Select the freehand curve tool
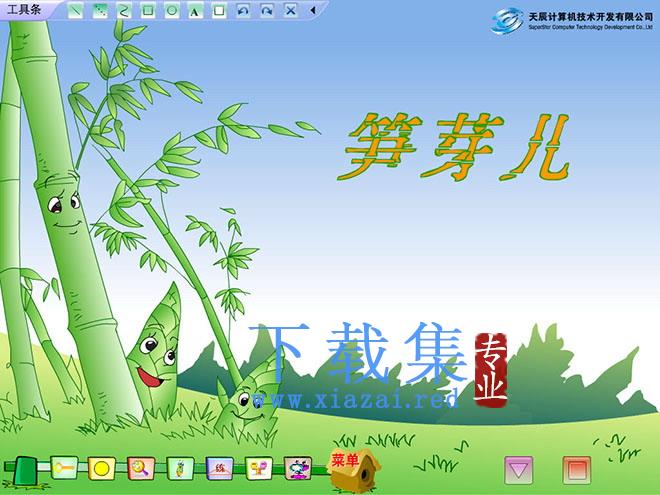 (124, 11)
